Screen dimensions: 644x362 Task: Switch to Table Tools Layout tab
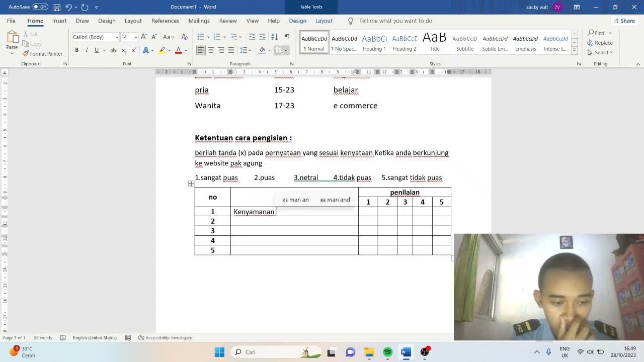pyautogui.click(x=324, y=21)
